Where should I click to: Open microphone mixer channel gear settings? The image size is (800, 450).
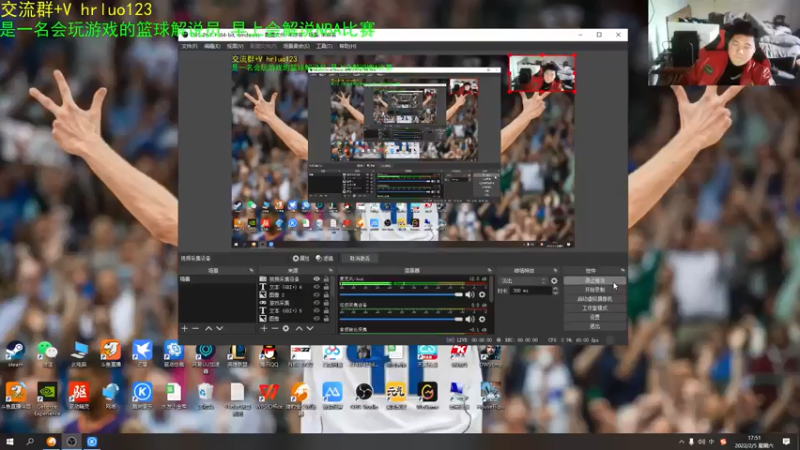point(482,294)
